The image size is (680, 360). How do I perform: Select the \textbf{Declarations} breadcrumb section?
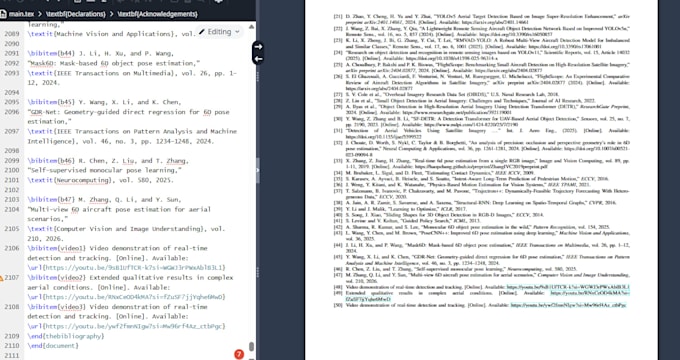[75, 14]
